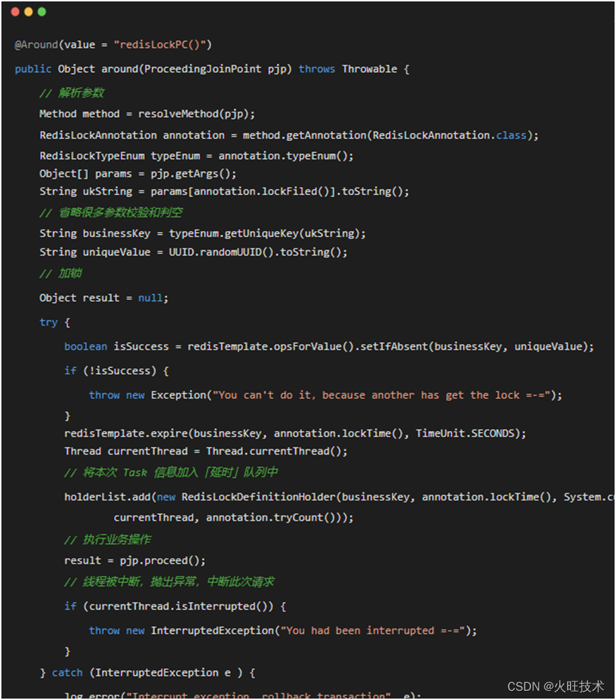Click the 'String businessKey' line
The width and height of the screenshot is (616, 700).
(203, 233)
